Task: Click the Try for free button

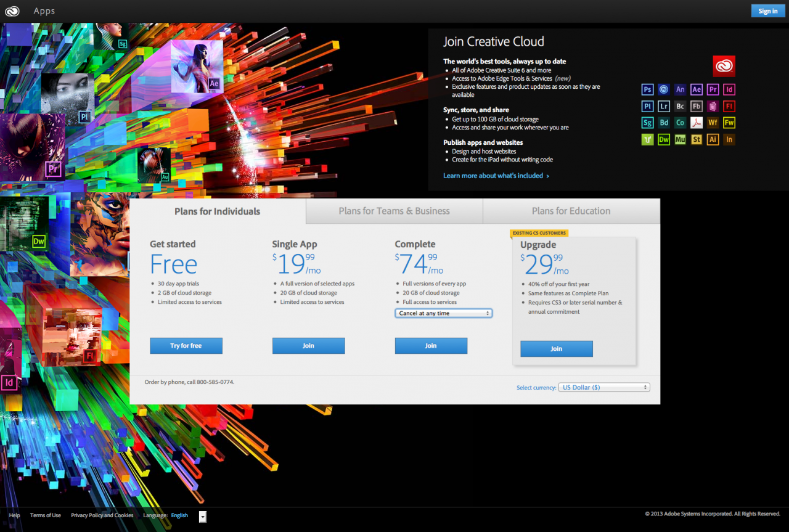Action: 186,346
